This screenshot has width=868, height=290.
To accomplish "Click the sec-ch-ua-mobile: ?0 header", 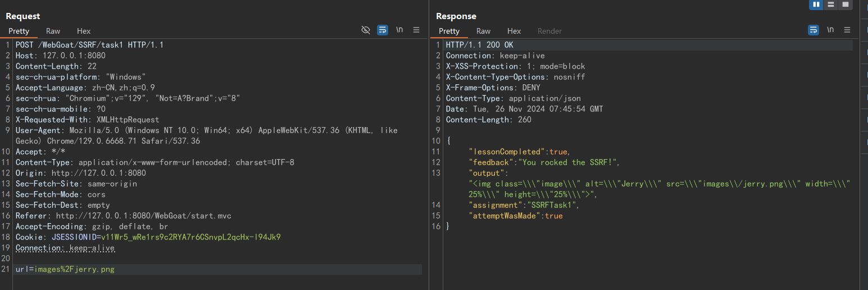I will (x=60, y=109).
